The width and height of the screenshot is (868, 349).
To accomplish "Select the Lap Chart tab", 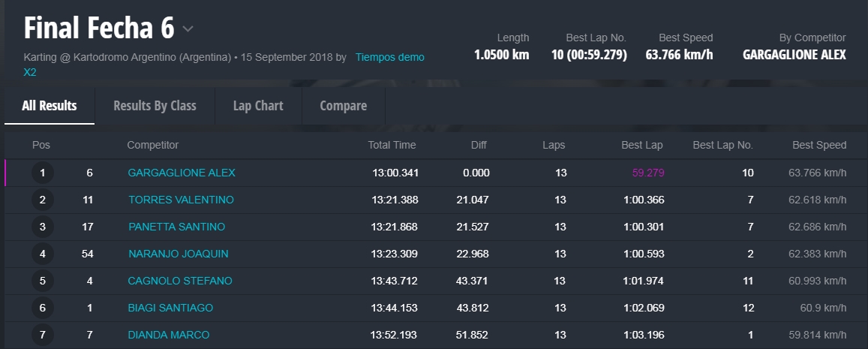I will (x=258, y=106).
